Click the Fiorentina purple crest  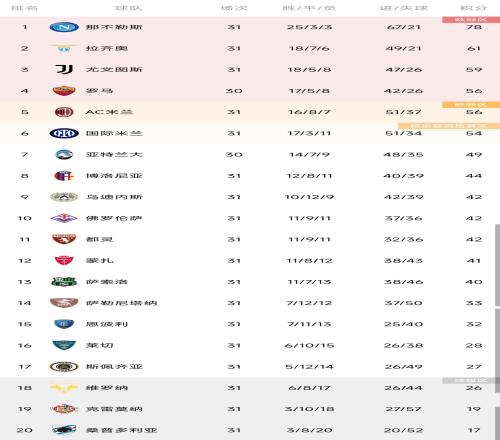click(x=64, y=218)
